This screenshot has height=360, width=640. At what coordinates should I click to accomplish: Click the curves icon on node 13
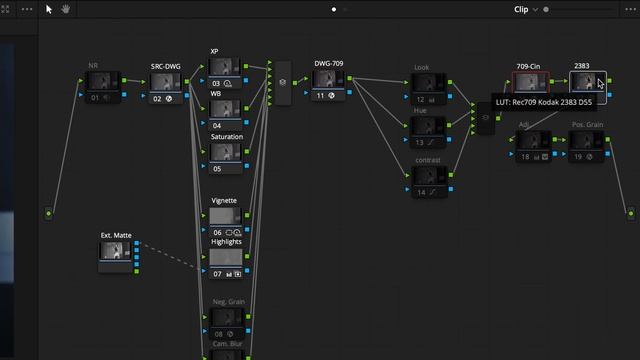431,142
